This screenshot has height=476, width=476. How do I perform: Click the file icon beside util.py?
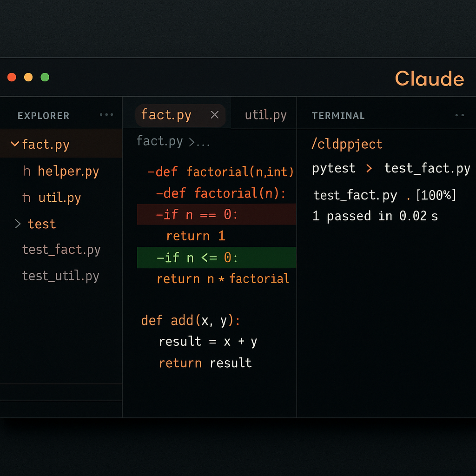tap(26, 198)
